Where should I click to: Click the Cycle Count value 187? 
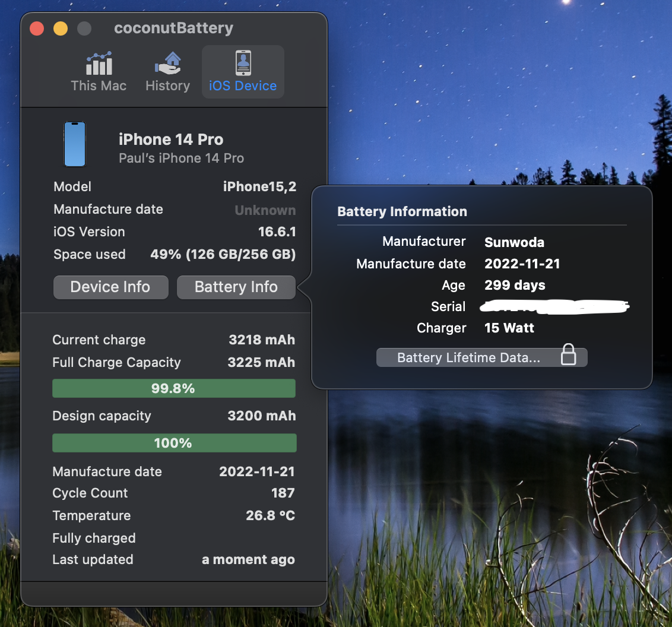click(283, 493)
